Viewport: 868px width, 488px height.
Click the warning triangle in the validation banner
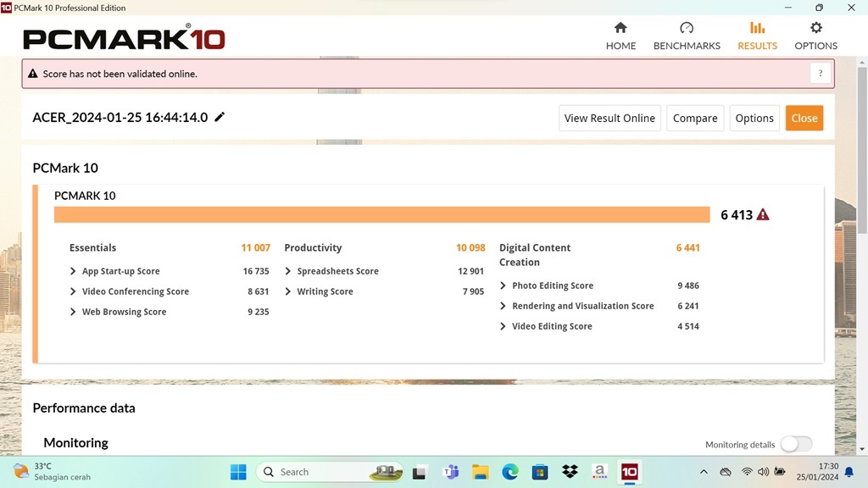(x=33, y=74)
